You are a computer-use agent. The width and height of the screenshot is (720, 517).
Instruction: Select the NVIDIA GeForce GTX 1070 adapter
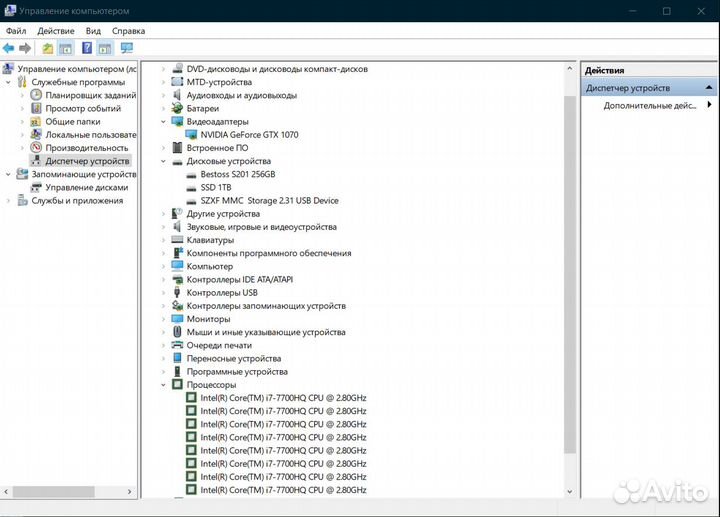click(x=248, y=134)
